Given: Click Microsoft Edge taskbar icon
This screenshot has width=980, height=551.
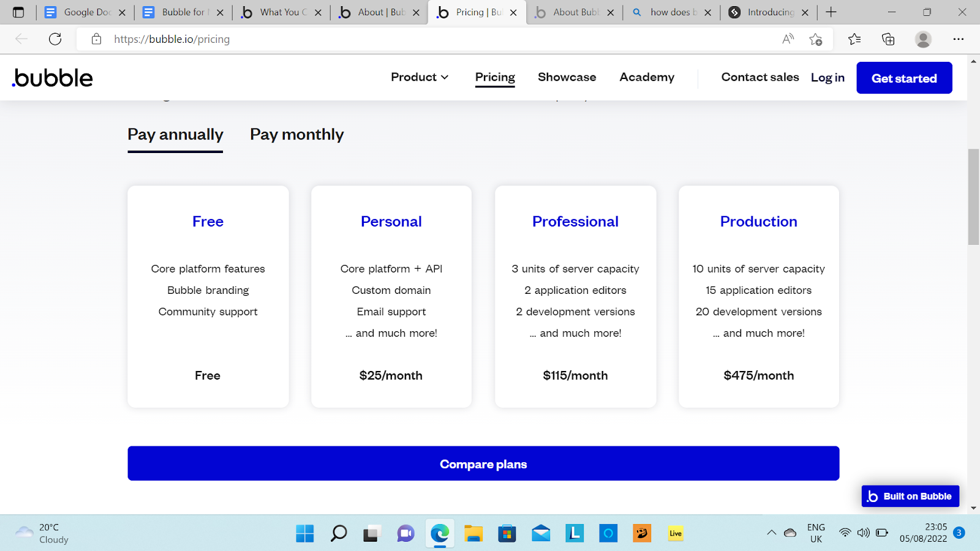Looking at the screenshot, I should point(440,533).
